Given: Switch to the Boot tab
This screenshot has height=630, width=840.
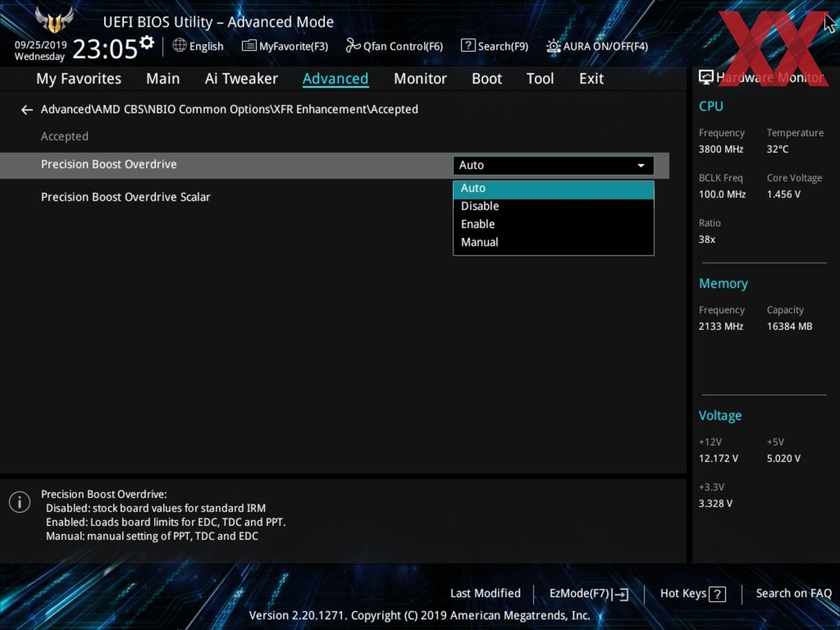Looking at the screenshot, I should [487, 78].
